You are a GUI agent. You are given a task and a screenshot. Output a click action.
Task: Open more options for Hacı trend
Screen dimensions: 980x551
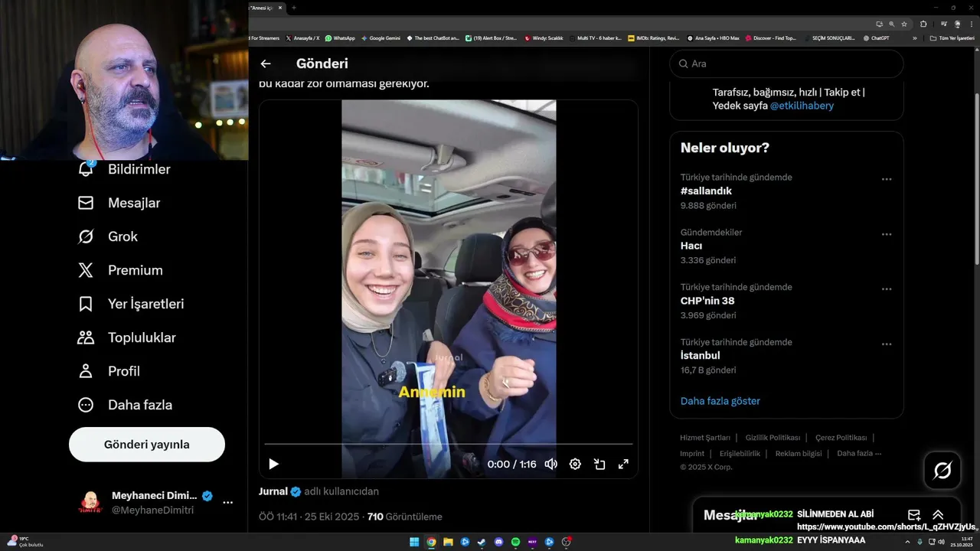[x=887, y=234]
